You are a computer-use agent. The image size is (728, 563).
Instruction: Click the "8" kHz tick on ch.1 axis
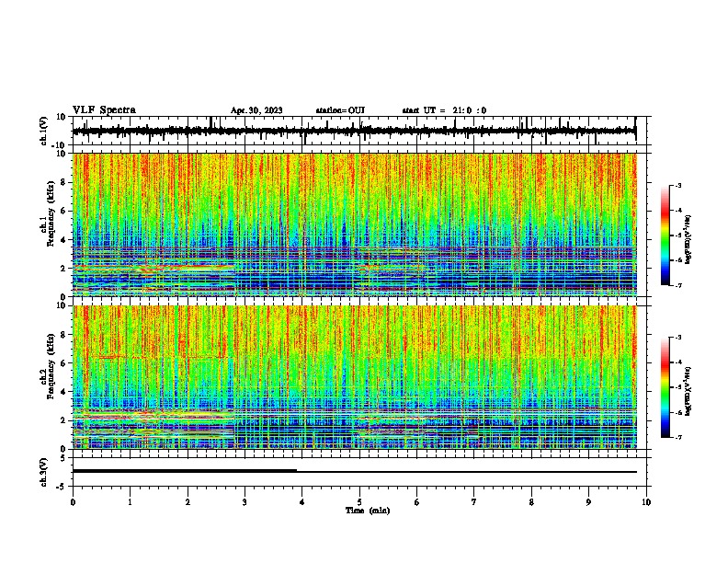click(x=63, y=182)
